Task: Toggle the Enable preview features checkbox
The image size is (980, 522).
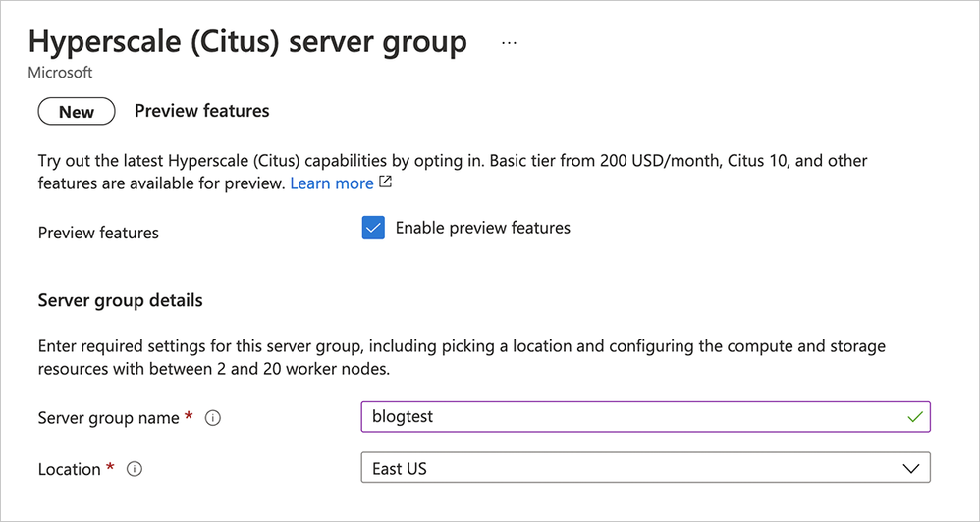Action: pos(373,229)
